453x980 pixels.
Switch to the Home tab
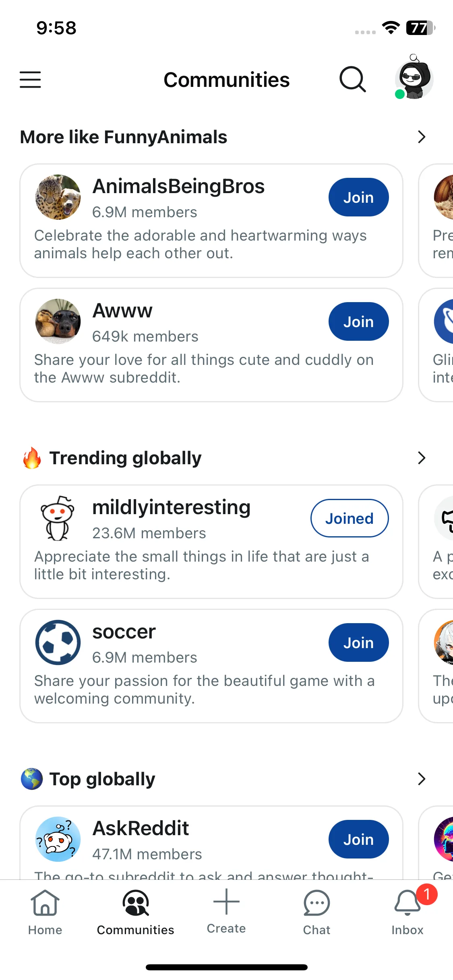point(45,912)
